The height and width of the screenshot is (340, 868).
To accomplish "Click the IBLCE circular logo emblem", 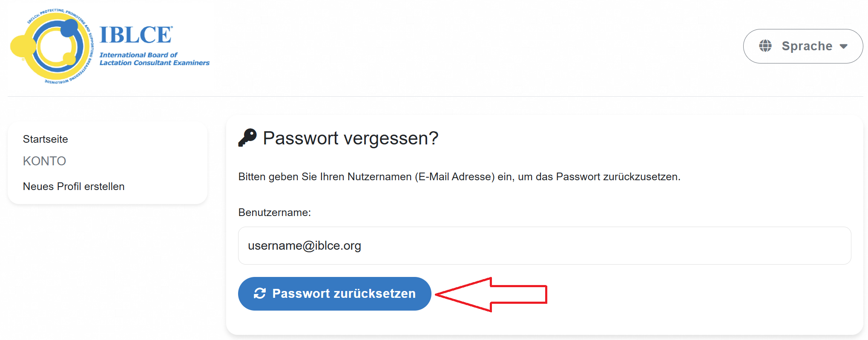I will [x=52, y=46].
